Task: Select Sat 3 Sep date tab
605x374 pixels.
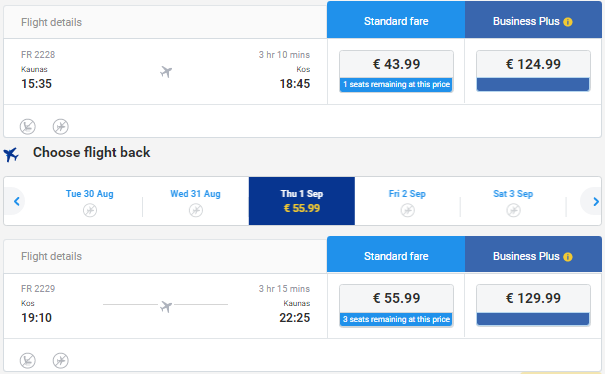Action: click(513, 201)
